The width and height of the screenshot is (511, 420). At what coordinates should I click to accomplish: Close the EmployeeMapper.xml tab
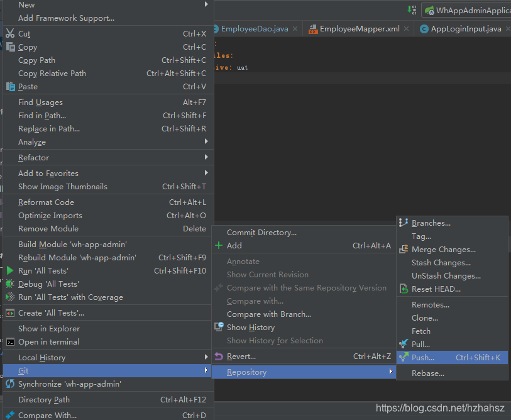pyautogui.click(x=407, y=29)
